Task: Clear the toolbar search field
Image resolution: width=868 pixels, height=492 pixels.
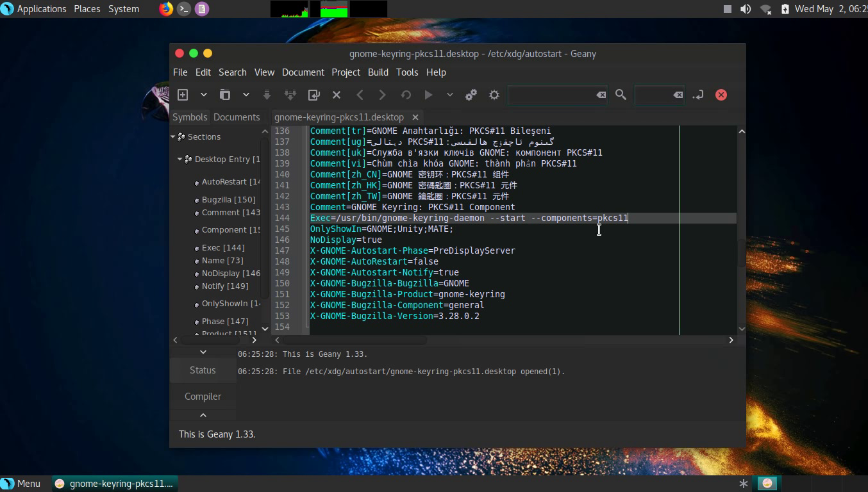Action: click(601, 95)
